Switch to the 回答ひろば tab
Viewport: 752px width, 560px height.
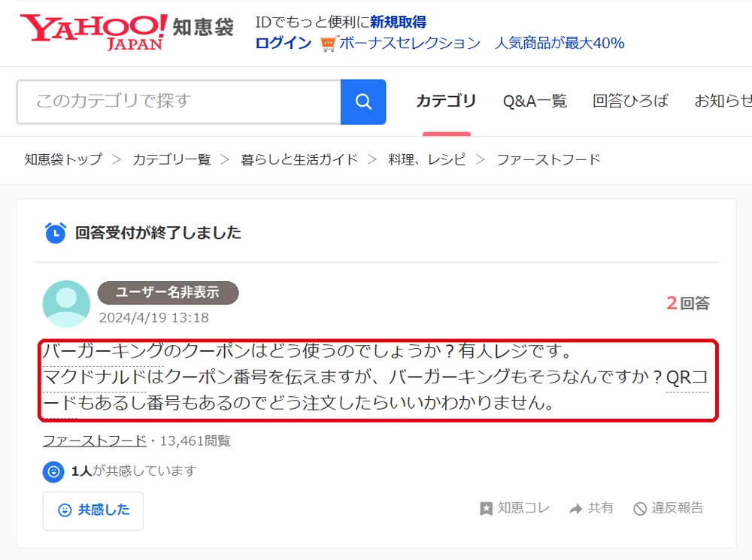(631, 101)
